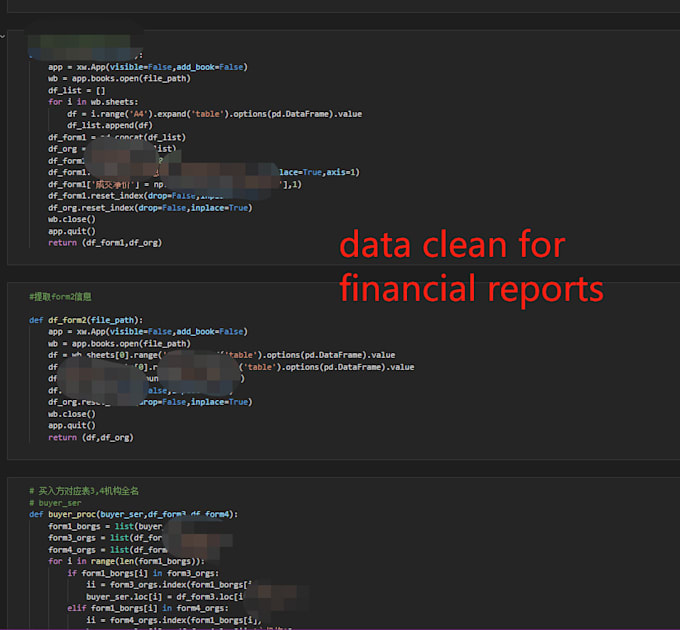The image size is (680, 630).
Task: Click the line with i.range('A4').expand('table')
Action: (214, 114)
